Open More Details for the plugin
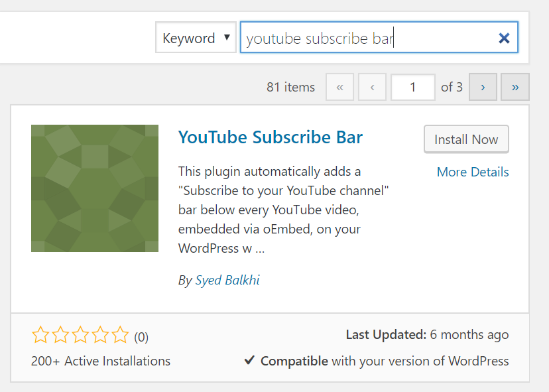The height and width of the screenshot is (392, 549). [473, 172]
